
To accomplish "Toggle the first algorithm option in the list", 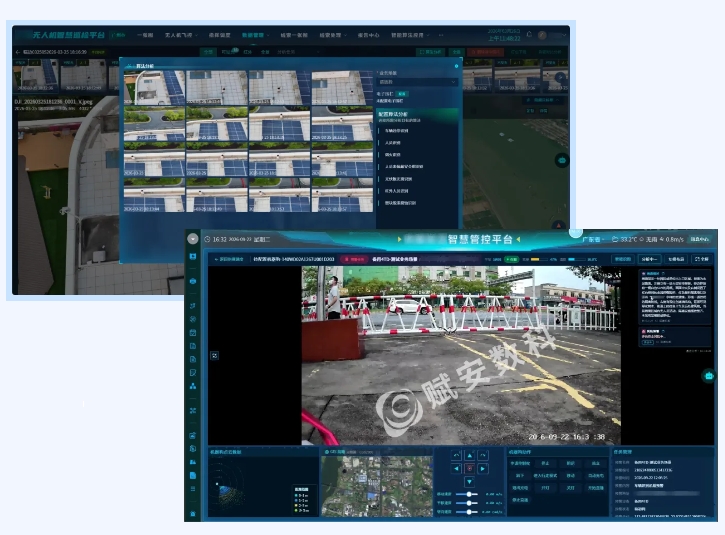I will click(x=396, y=131).
